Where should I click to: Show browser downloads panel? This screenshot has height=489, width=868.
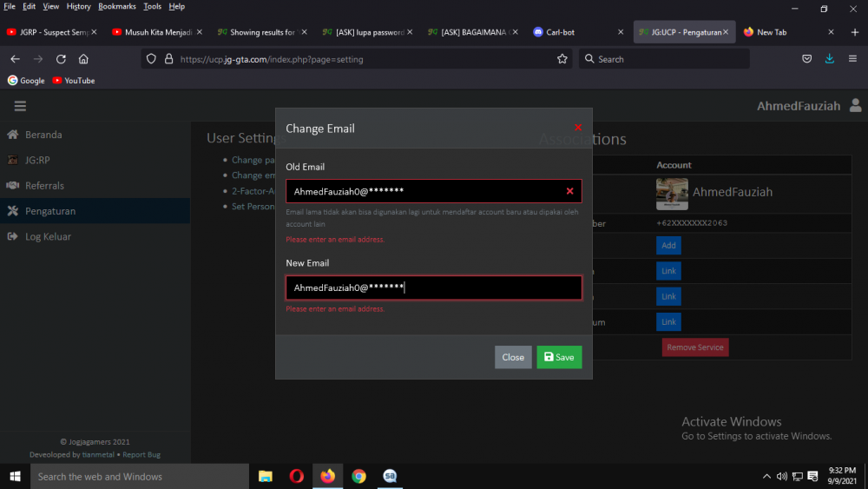(x=829, y=59)
